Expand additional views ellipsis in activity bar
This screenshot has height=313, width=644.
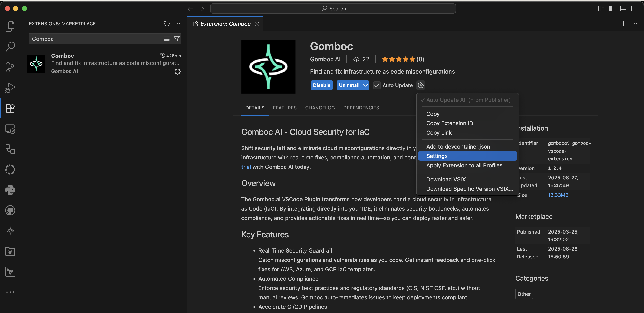pyautogui.click(x=10, y=292)
